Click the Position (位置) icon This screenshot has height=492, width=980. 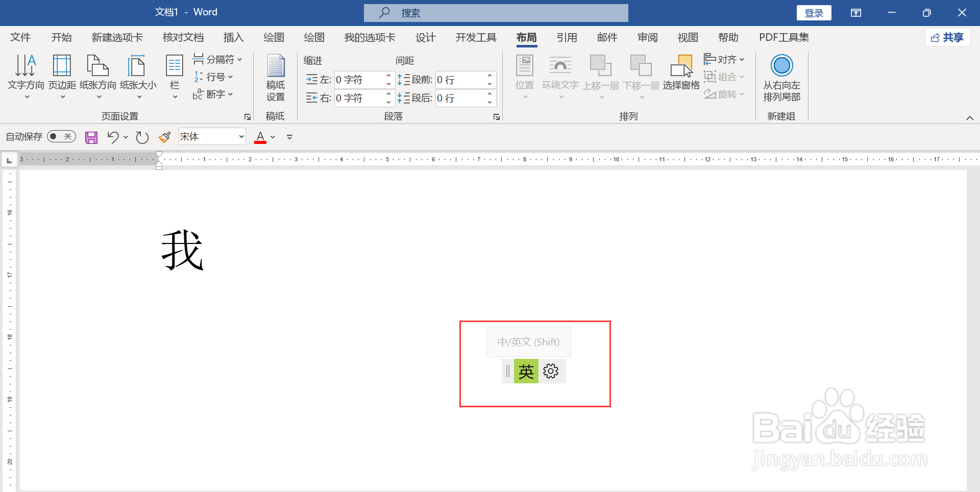pos(525,65)
